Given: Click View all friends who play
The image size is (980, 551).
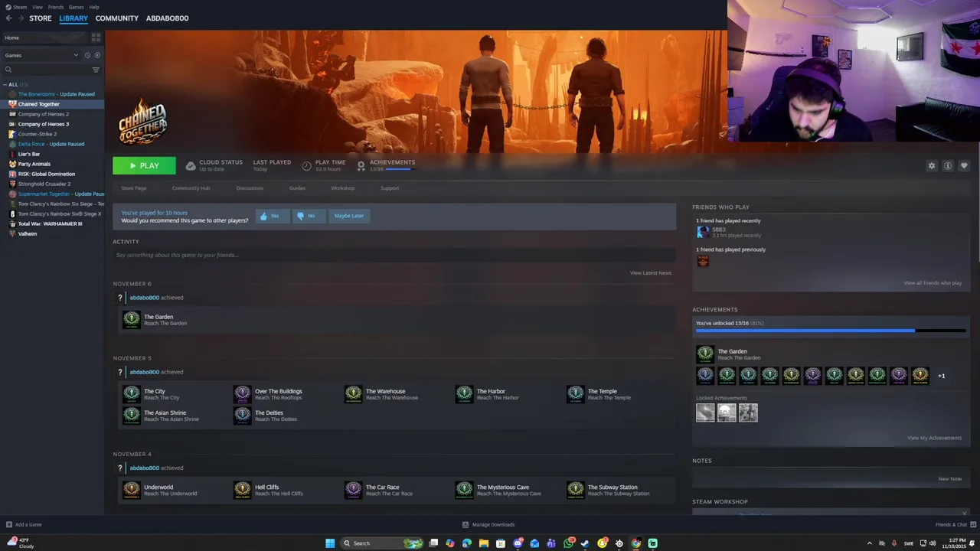Looking at the screenshot, I should 933,283.
